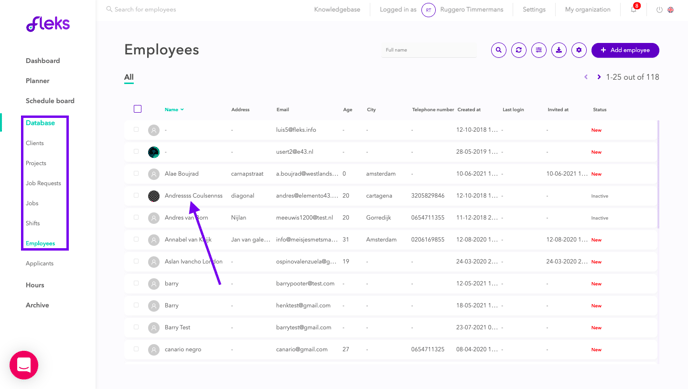The image size is (688, 389).
Task: Click the Full name filter field
Action: click(x=429, y=50)
